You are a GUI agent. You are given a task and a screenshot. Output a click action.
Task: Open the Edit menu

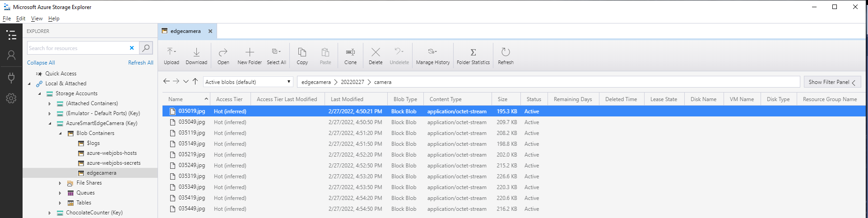tap(21, 19)
